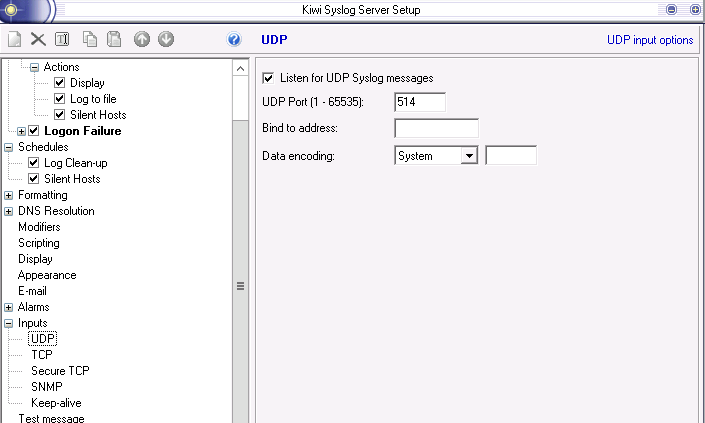The image size is (705, 423).
Task: Expand the Alarms tree node
Action: pyautogui.click(x=9, y=308)
